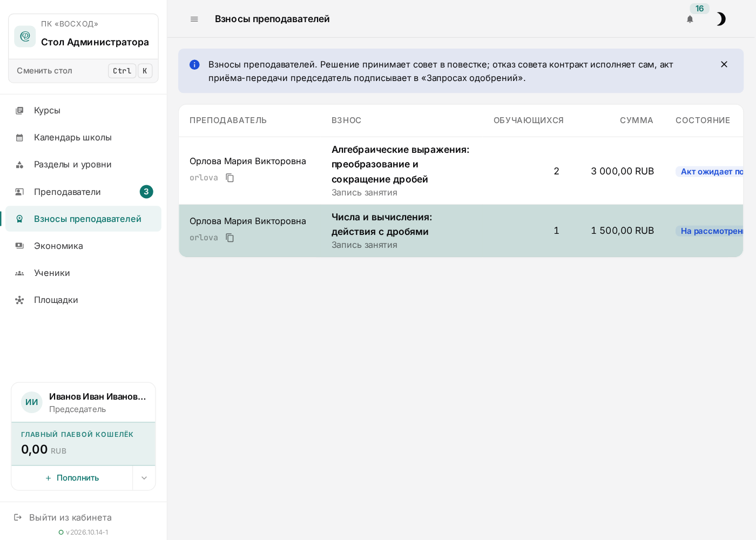
Task: Switch to dark mode moon icon
Action: pos(720,19)
